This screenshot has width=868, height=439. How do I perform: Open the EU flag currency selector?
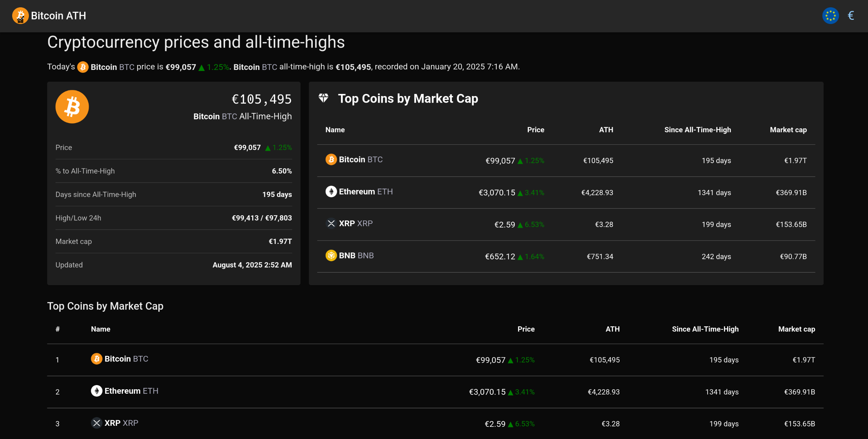coord(830,16)
